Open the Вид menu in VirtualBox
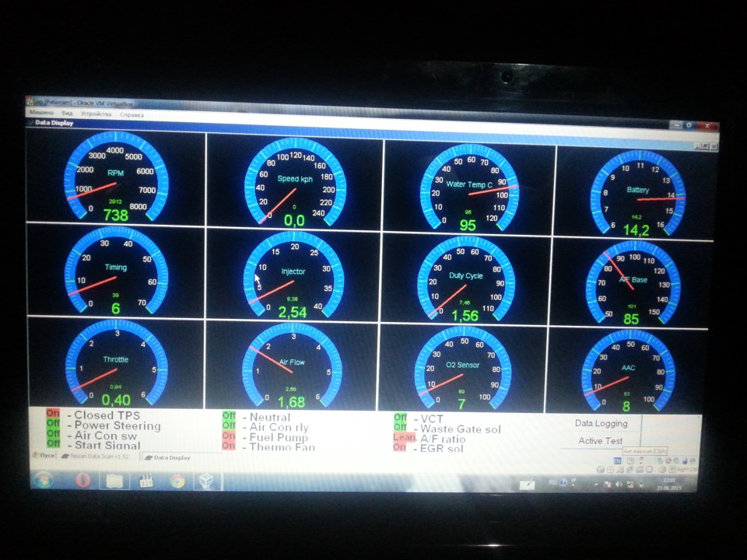 pyautogui.click(x=67, y=114)
